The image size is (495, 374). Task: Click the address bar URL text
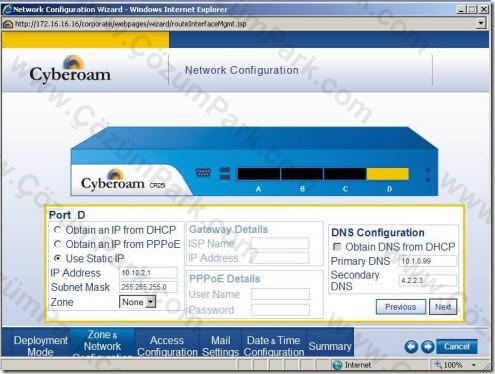pyautogui.click(x=131, y=24)
